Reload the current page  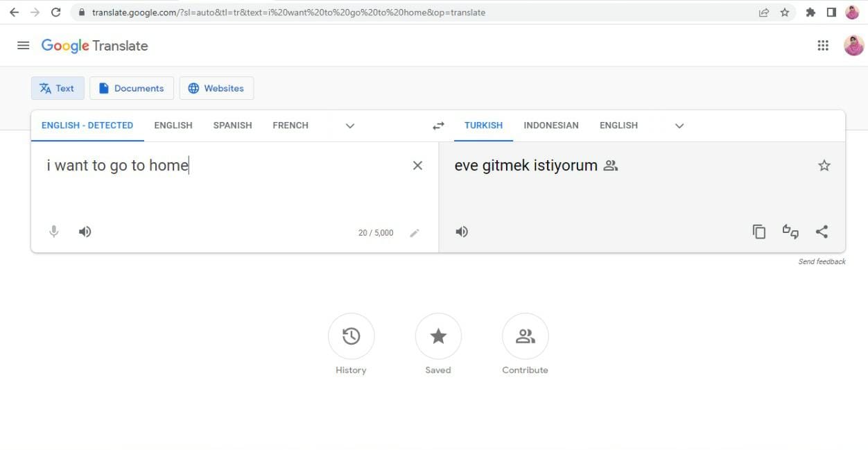56,12
